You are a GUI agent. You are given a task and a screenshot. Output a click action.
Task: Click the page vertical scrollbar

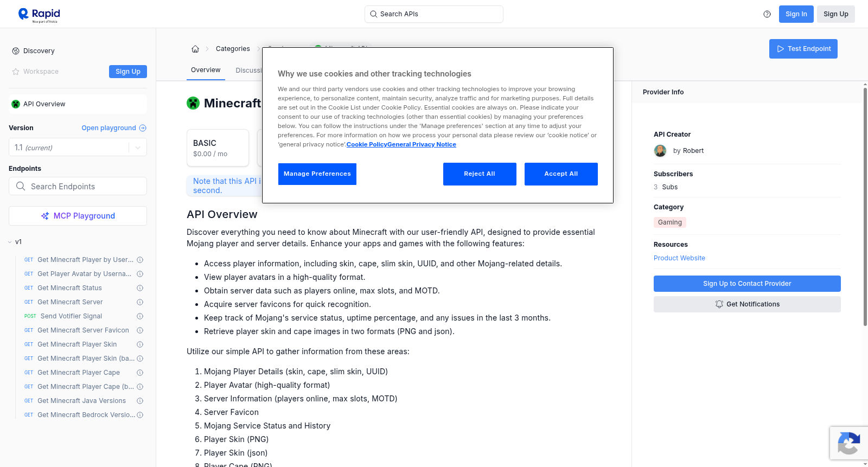[x=865, y=206]
